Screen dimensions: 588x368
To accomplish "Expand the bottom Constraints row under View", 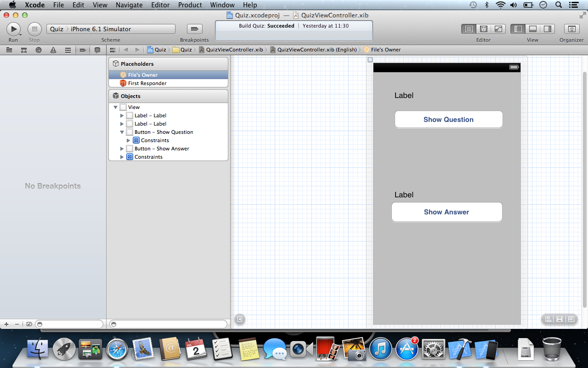I will click(x=122, y=157).
